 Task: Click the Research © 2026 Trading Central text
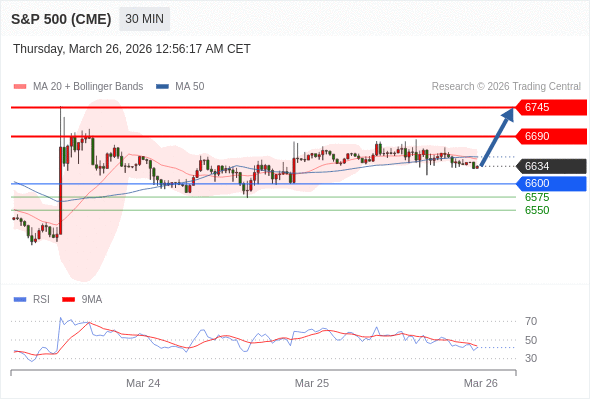coord(506,87)
